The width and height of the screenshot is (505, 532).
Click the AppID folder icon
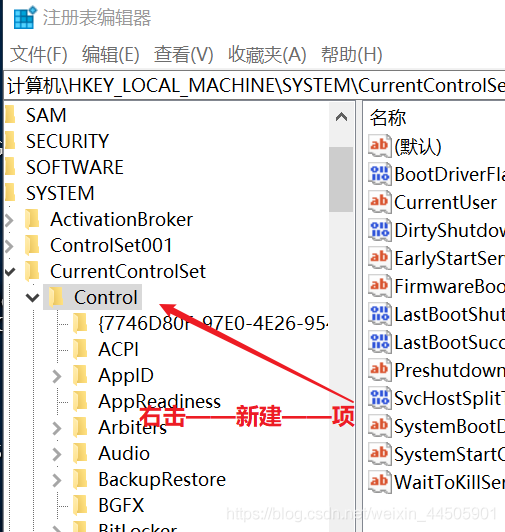80,376
